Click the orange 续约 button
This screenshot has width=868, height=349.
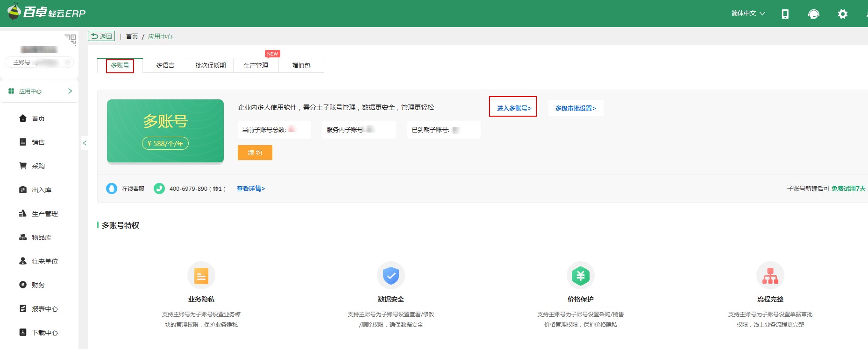click(x=255, y=153)
